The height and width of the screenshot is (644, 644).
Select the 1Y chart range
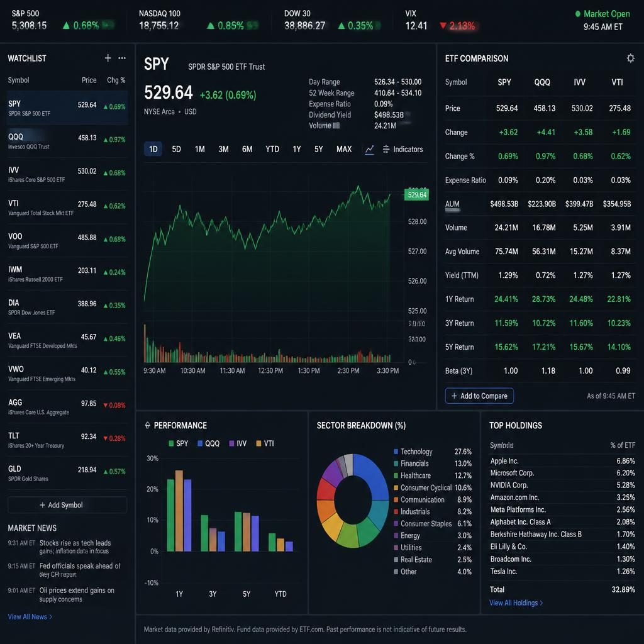click(297, 149)
